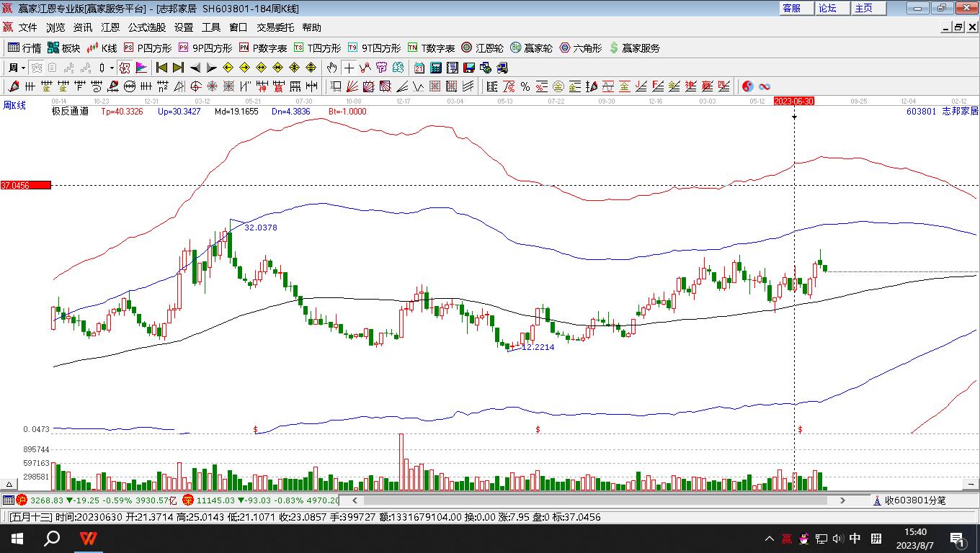Click the yellow left-arrow diamond icon

coord(228,68)
